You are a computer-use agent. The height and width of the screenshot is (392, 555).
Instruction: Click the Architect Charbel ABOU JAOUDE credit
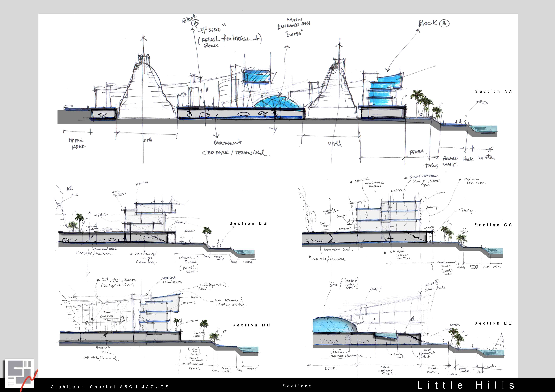[x=110, y=387]
